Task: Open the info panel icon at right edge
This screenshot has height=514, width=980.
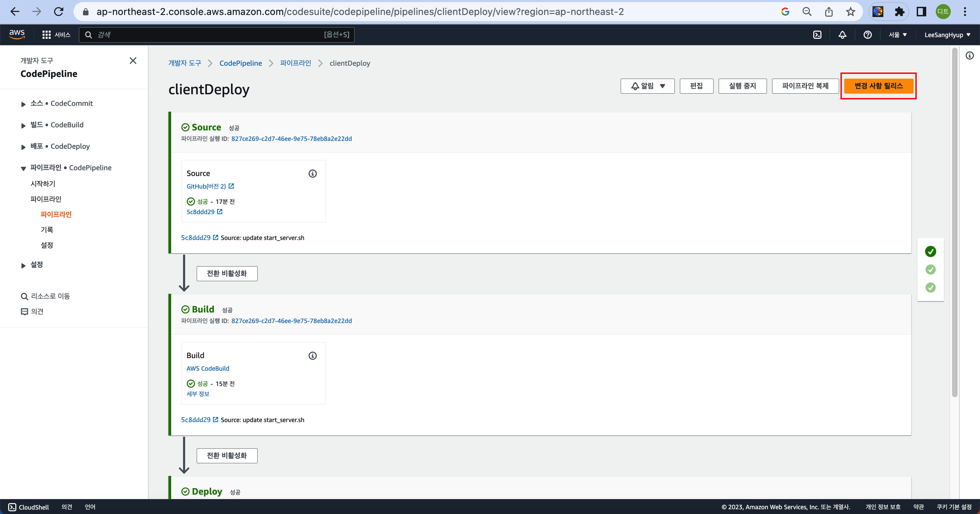Action: (969, 55)
